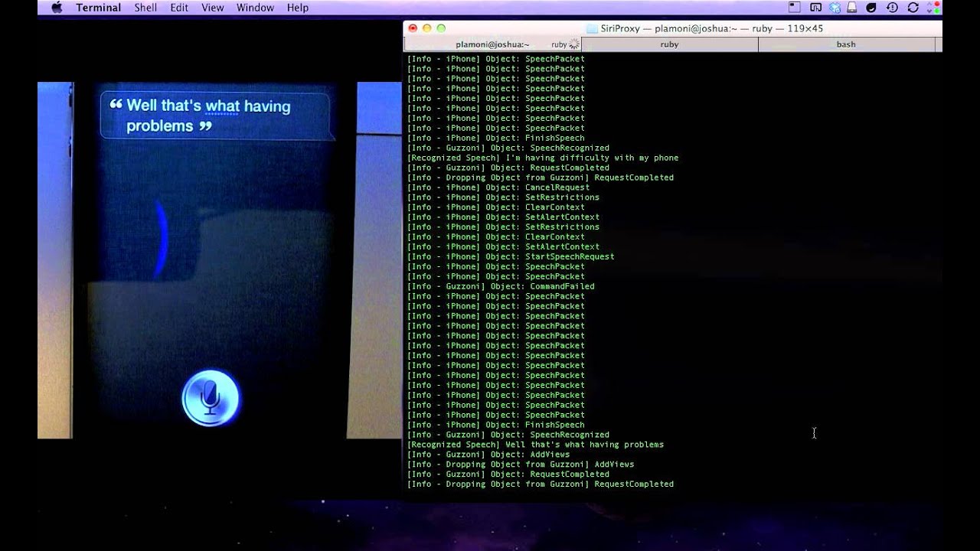Open the Help menu
Image resolution: width=980 pixels, height=551 pixels.
[x=298, y=8]
